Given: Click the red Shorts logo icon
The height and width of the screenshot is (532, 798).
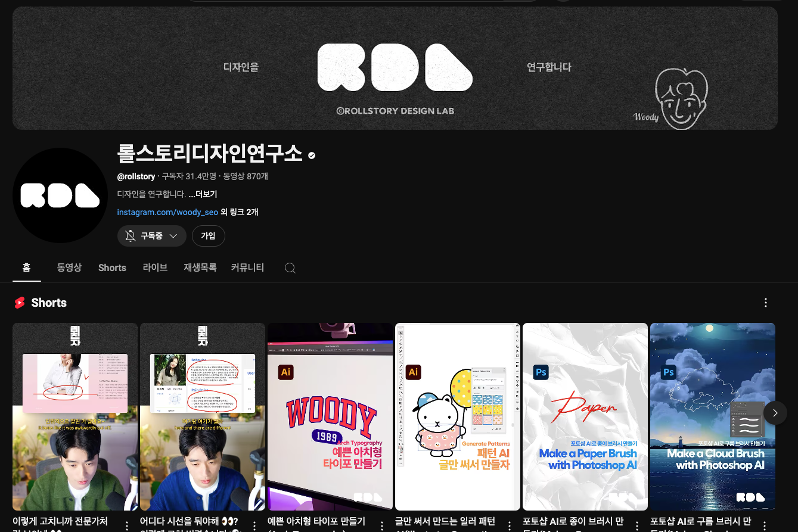Looking at the screenshot, I should [20, 303].
